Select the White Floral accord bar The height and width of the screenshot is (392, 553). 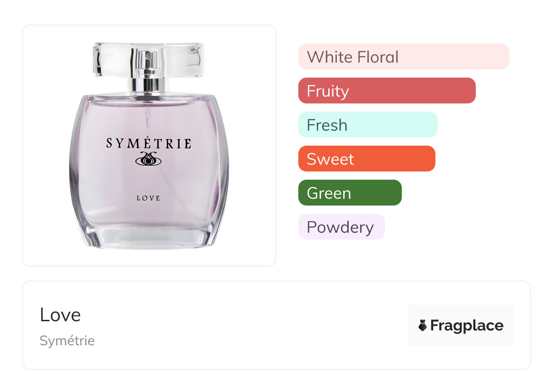[403, 57]
